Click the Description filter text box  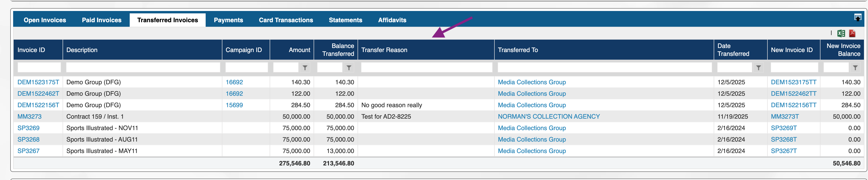point(143,68)
